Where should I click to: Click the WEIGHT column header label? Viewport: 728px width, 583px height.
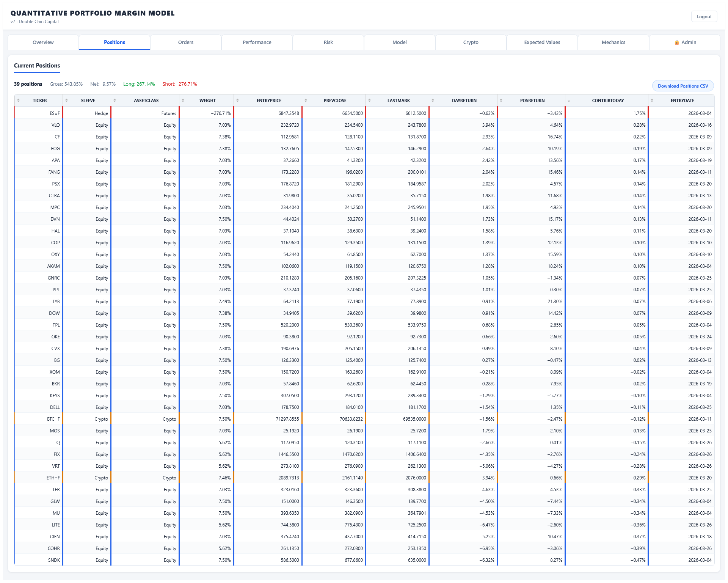click(x=207, y=101)
